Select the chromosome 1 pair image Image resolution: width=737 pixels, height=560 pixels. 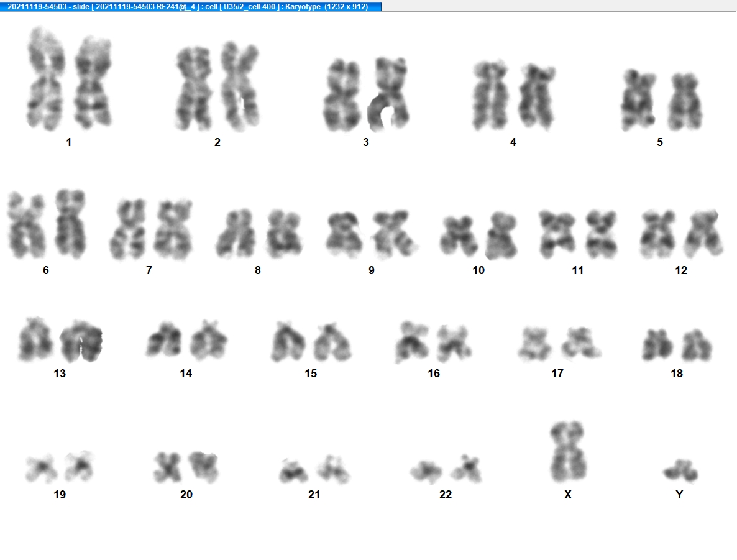pyautogui.click(x=69, y=78)
